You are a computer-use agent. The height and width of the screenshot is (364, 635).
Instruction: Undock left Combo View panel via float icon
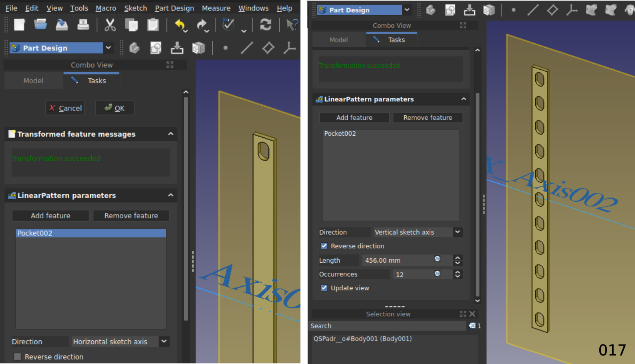click(170, 65)
